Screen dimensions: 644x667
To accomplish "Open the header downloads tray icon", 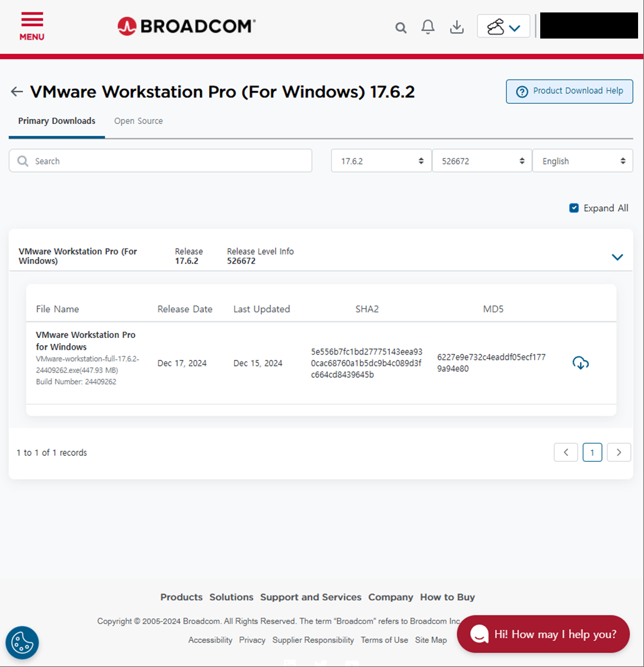I will pos(457,27).
